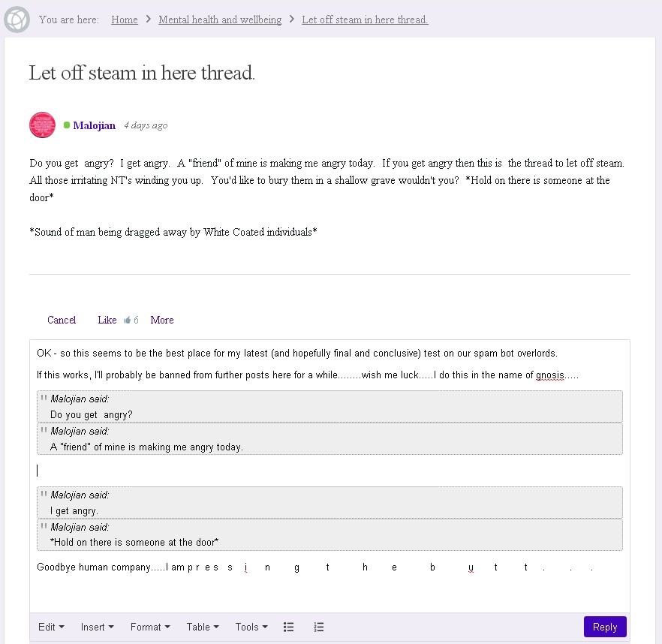Cancel the reply draft

pyautogui.click(x=62, y=320)
